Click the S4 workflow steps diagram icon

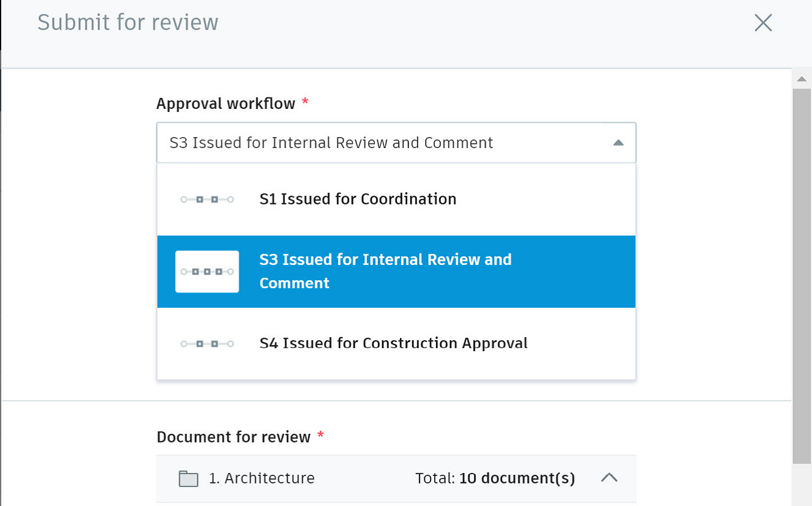(207, 344)
